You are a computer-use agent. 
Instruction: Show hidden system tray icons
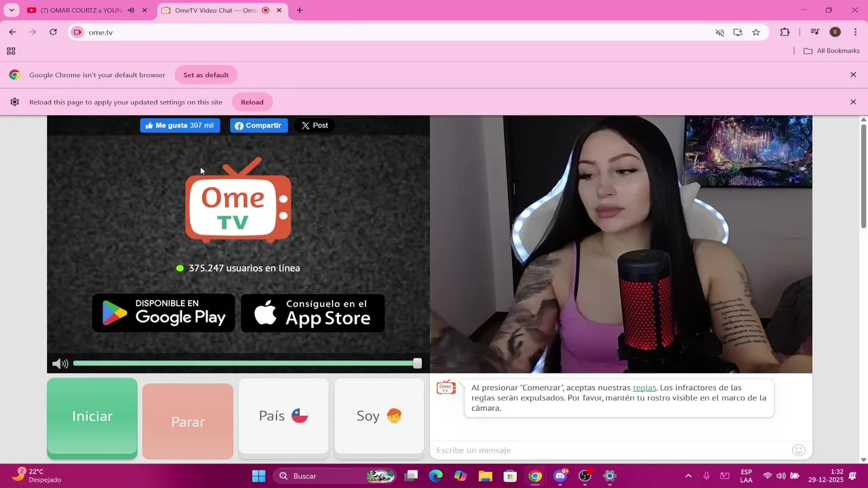click(688, 476)
